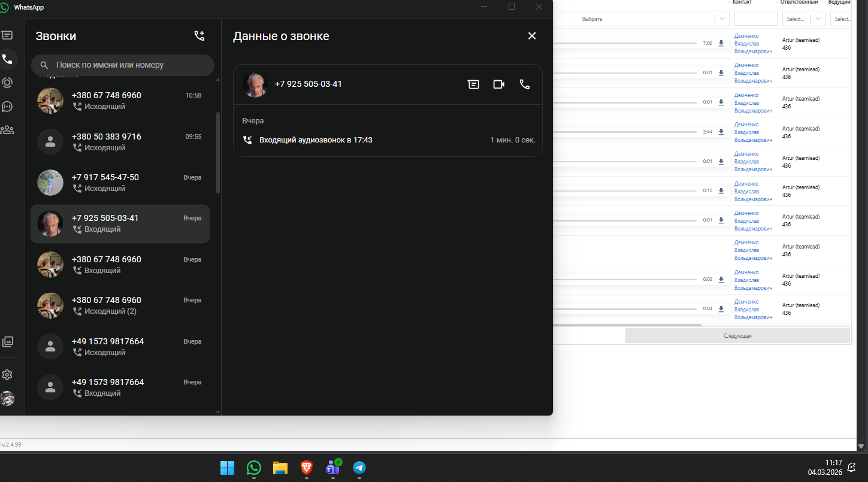Seek the 0:10 recording progress bar
868x482 pixels.
coord(625,190)
